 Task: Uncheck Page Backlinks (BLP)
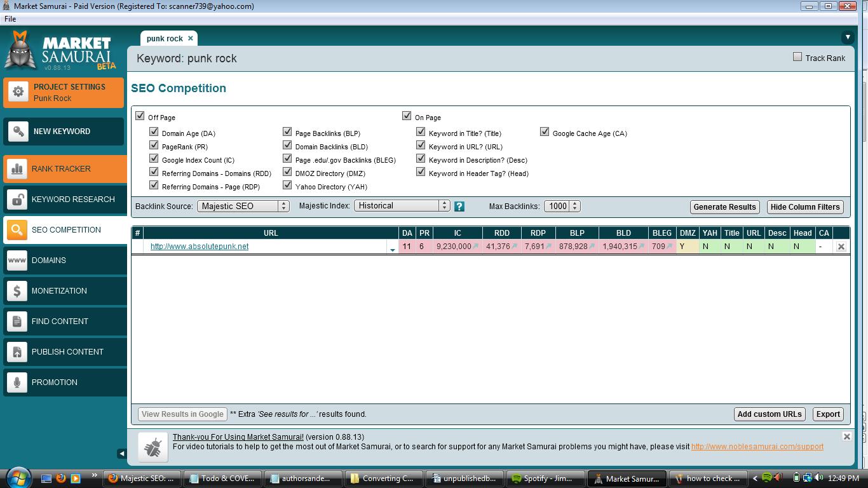coord(287,132)
